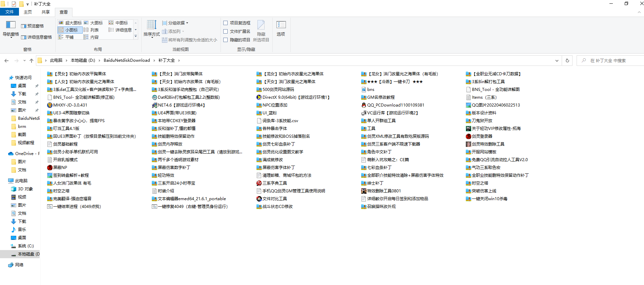Refresh the current folder view
Viewport: 644px width, 285px height.
tap(567, 61)
